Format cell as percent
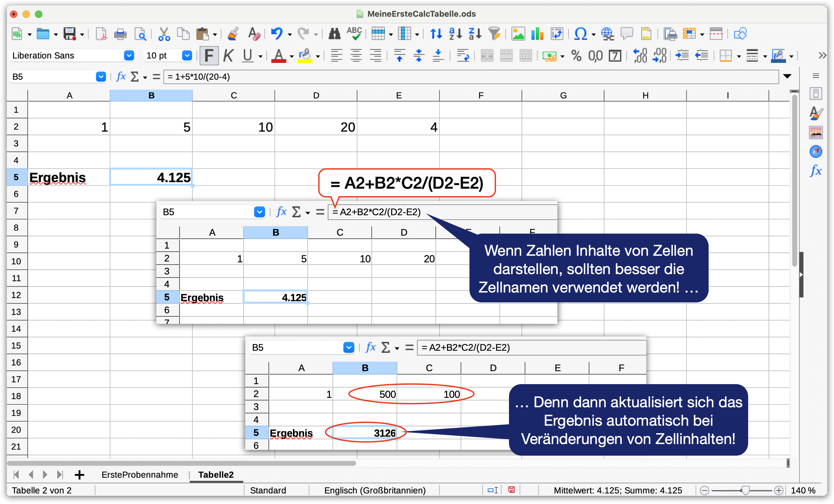The height and width of the screenshot is (504, 834). (x=576, y=56)
